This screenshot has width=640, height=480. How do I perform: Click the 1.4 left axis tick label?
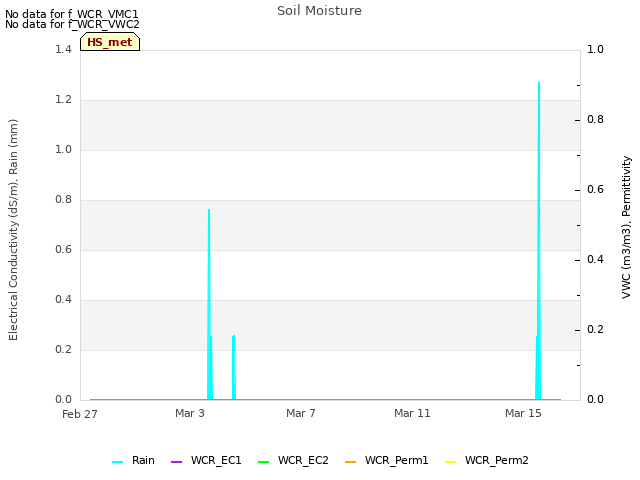pos(63,49)
